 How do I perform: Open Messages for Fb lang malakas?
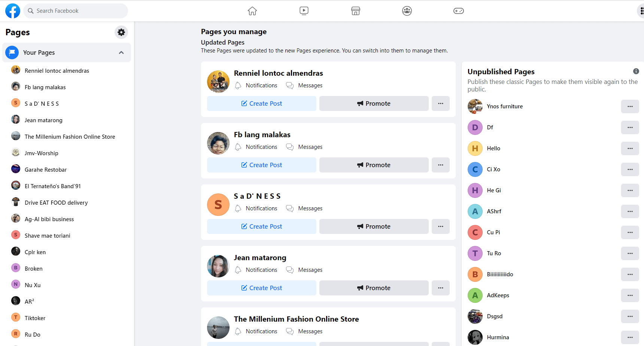pyautogui.click(x=304, y=147)
